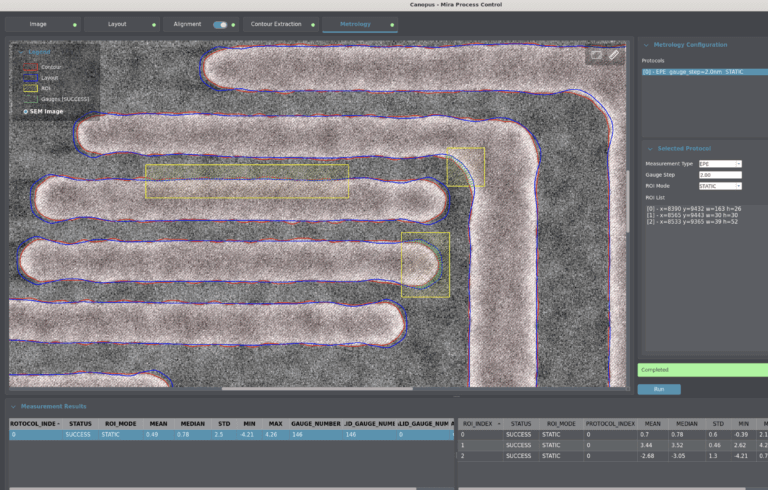
Task: Open the Layout tab
Action: tap(117, 24)
